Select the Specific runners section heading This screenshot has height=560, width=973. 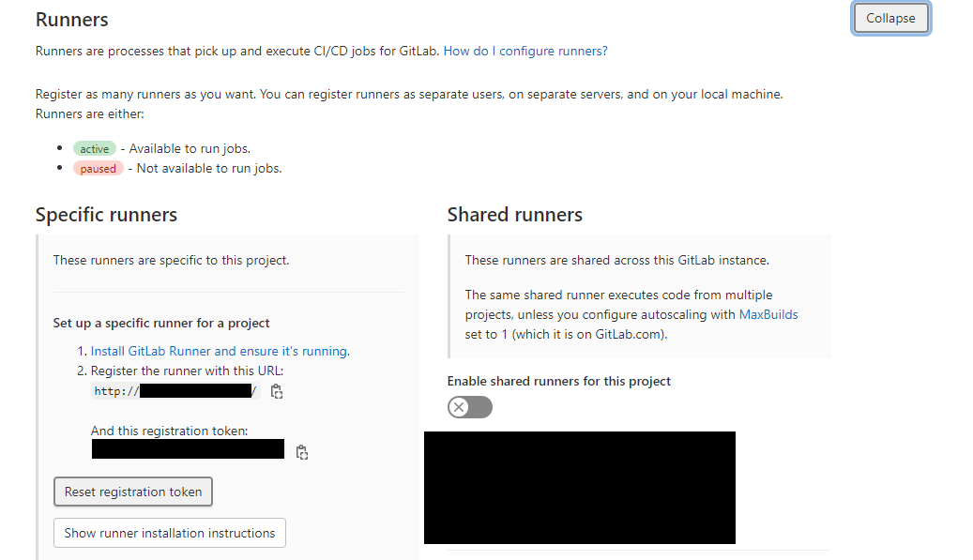(105, 214)
